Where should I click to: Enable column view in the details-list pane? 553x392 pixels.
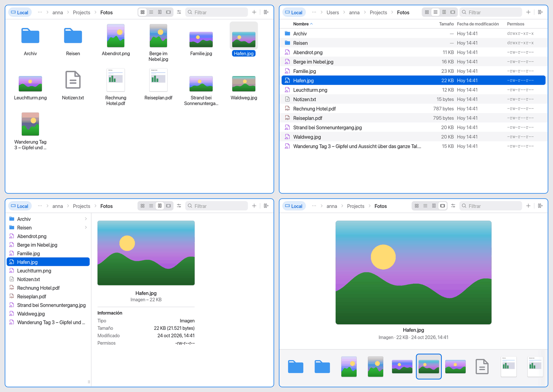(444, 12)
